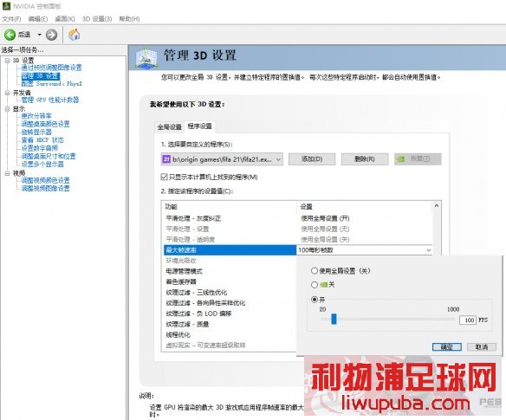Open 管理 GPU 性能计数器 link

pos(50,100)
